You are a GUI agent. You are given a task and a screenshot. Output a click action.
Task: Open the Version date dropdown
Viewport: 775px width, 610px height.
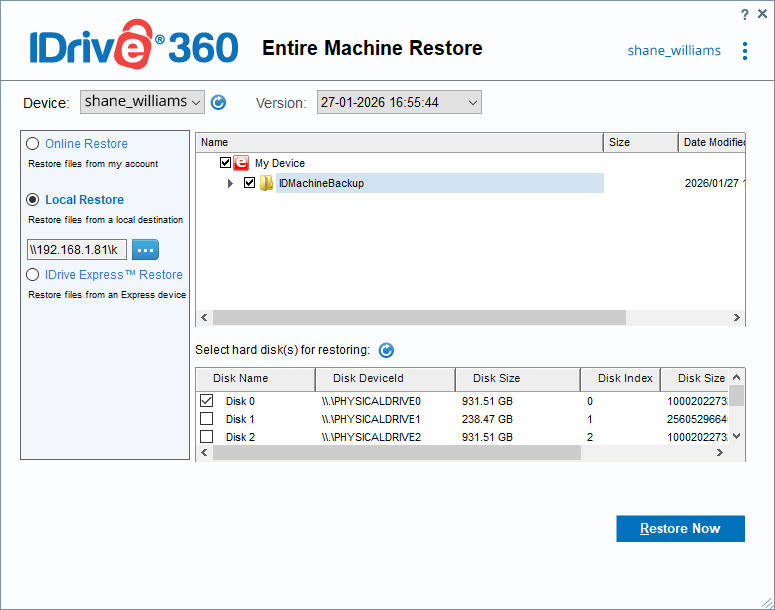(399, 102)
